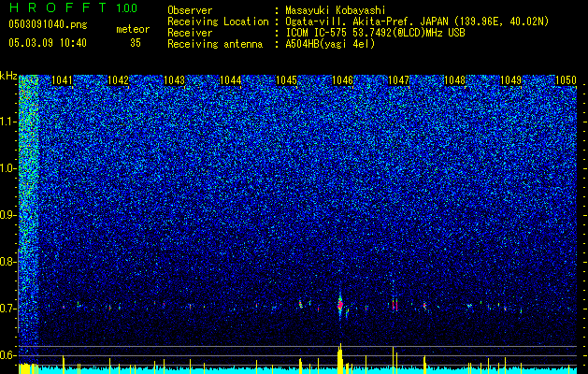
Task: Select receiver ICOM IC-575 frequency text
Action: coord(375,33)
